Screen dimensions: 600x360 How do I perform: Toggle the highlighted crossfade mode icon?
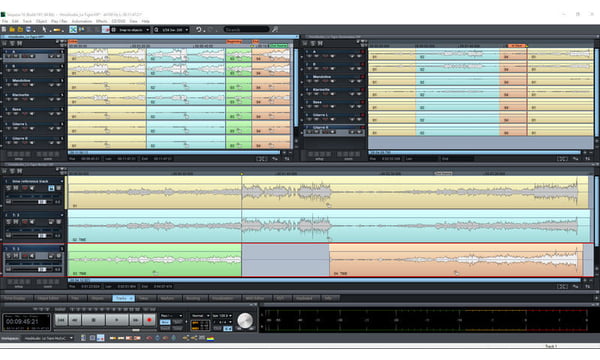point(73,29)
